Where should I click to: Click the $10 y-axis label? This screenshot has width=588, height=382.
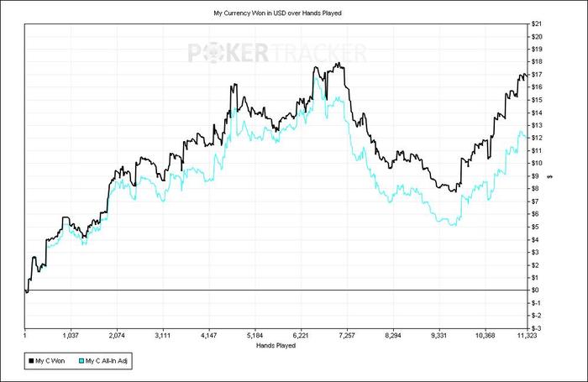[x=537, y=164]
